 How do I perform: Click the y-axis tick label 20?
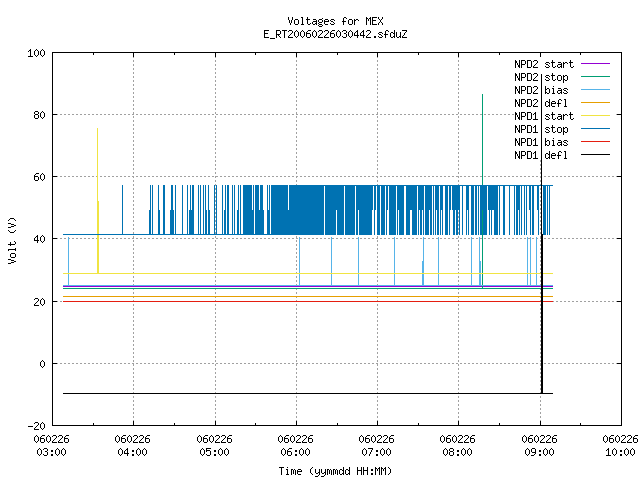click(x=39, y=302)
